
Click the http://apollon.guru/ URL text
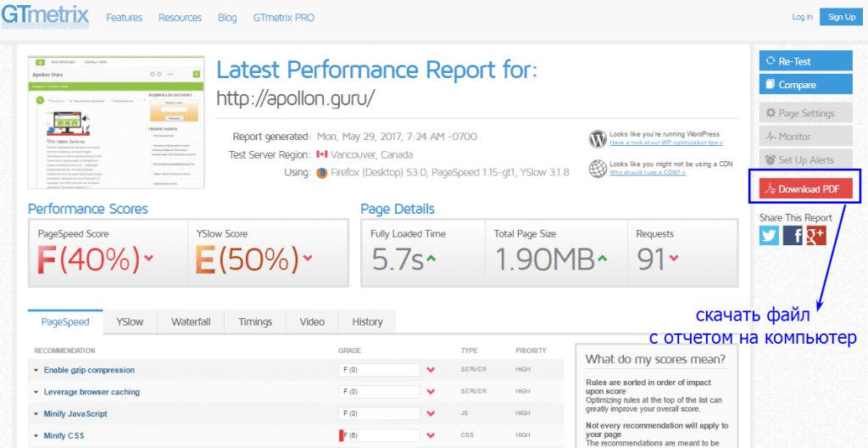[296, 98]
